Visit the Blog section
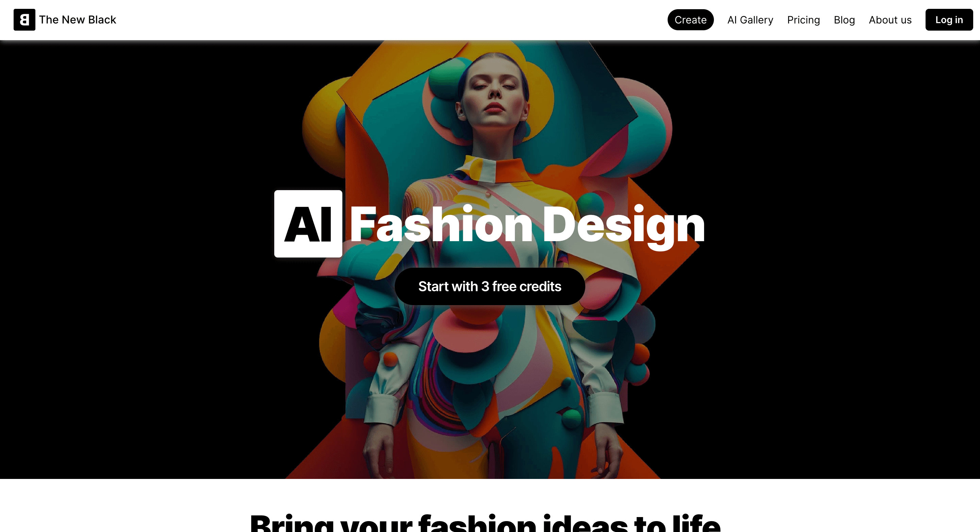980x532 pixels. click(x=844, y=20)
